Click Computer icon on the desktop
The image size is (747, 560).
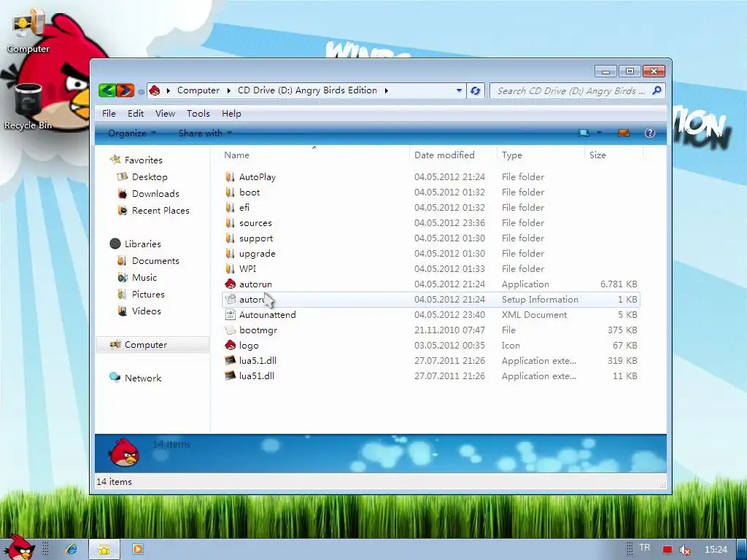click(x=28, y=31)
